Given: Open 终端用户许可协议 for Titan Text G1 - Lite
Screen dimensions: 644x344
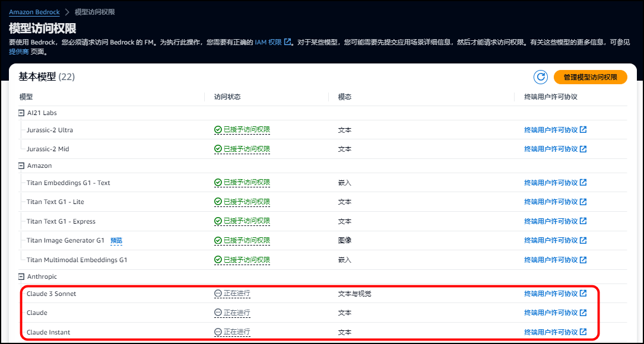Looking at the screenshot, I should click(x=556, y=202).
